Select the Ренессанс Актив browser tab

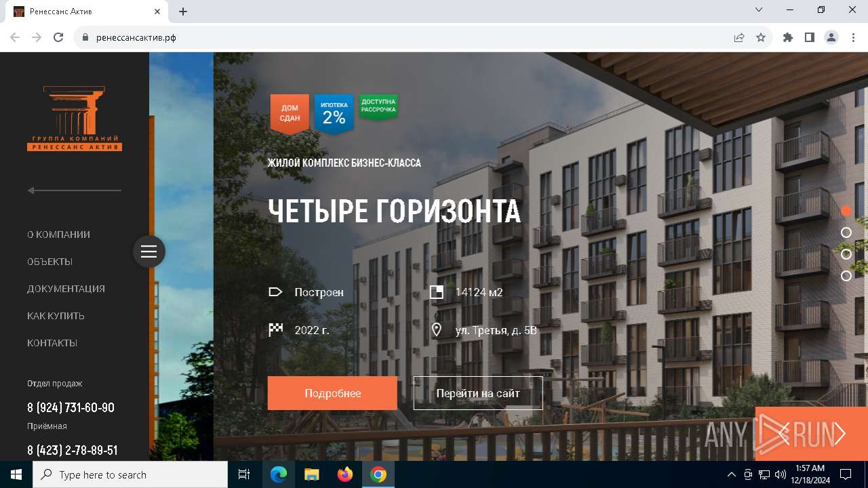[87, 12]
